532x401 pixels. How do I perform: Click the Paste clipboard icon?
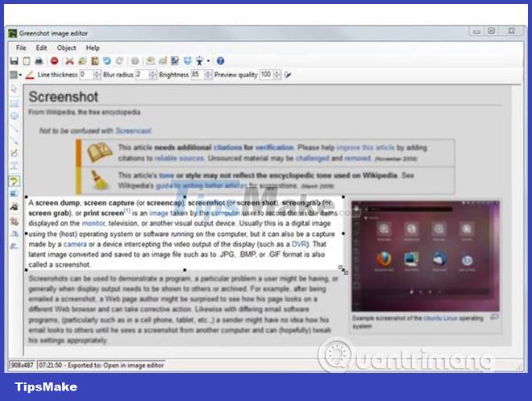tap(94, 61)
